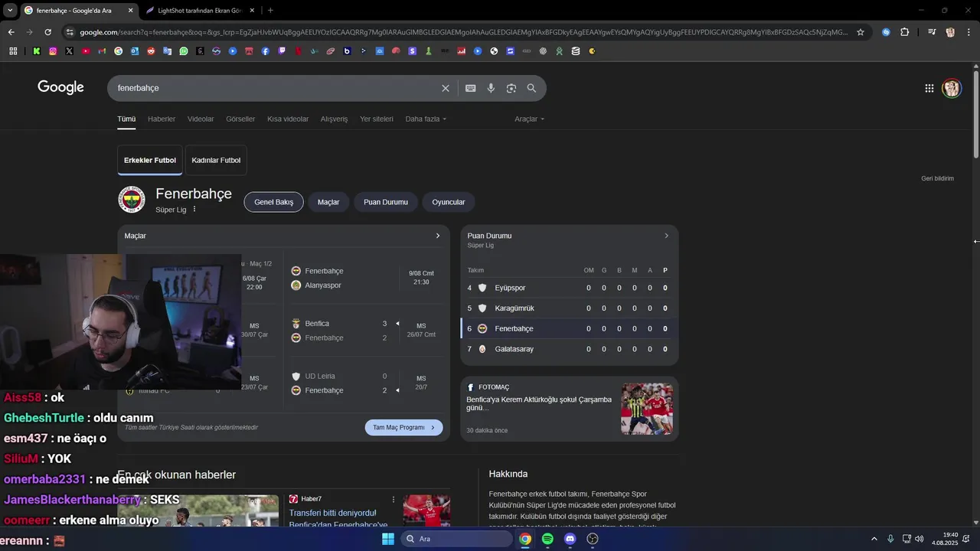Go back to the previous page
The image size is (980, 551).
click(11, 32)
